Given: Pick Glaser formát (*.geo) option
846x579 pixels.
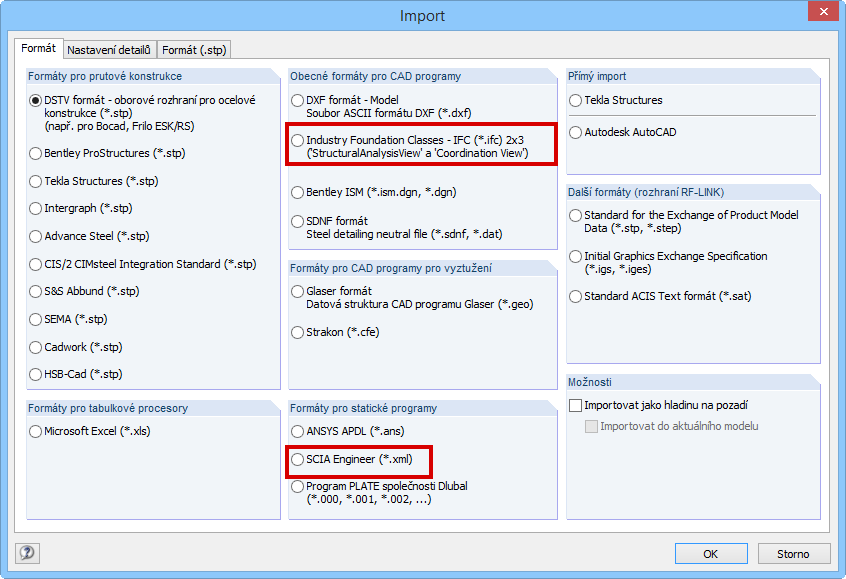Looking at the screenshot, I should (298, 292).
